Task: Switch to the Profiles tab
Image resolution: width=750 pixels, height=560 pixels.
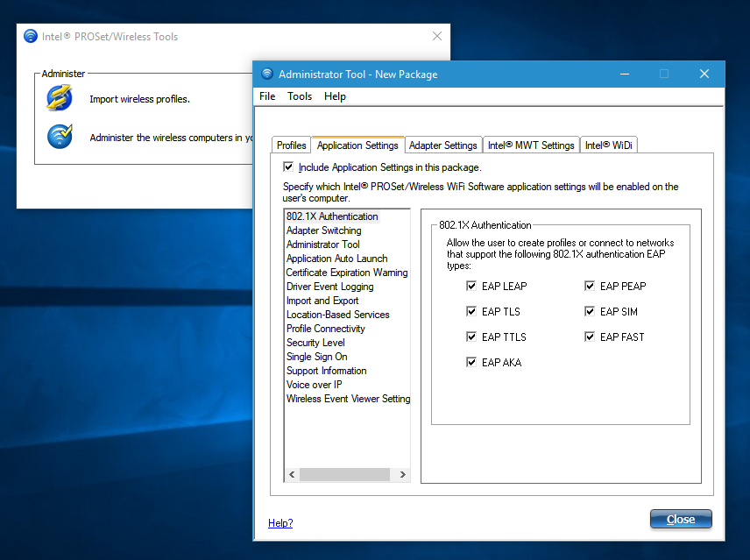Action: [x=291, y=145]
